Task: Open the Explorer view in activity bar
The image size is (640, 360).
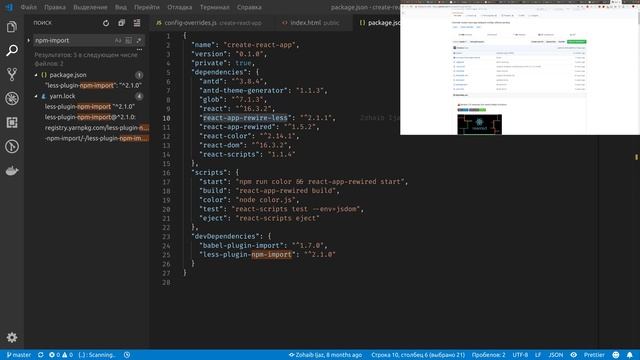Action: click(x=12, y=27)
